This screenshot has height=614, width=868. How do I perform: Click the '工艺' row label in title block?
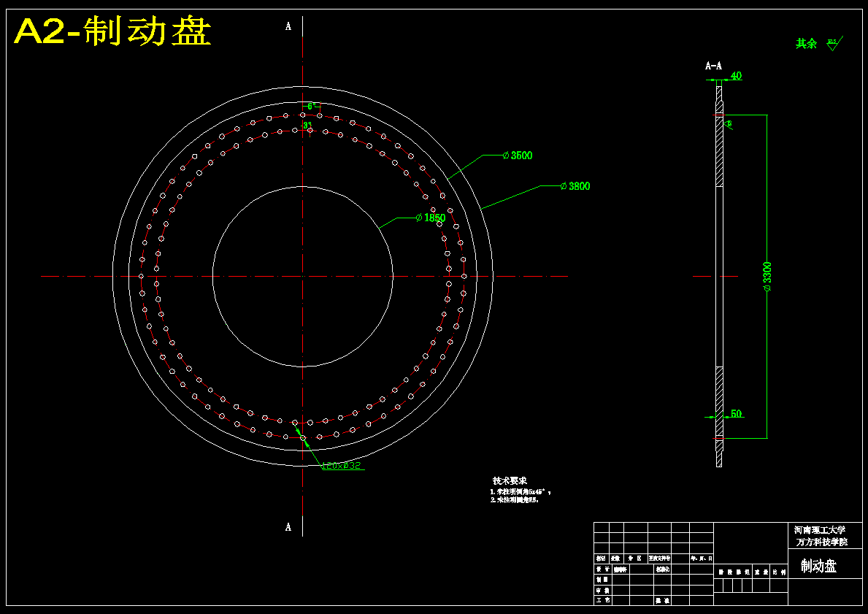point(603,600)
